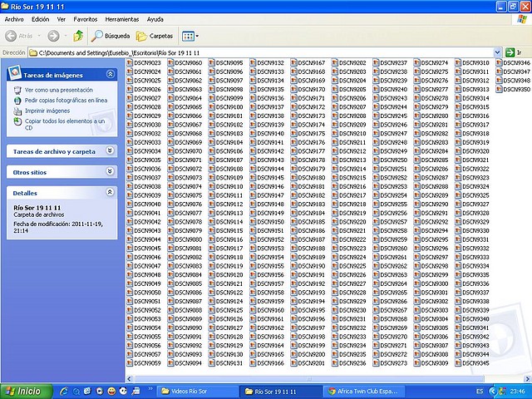Click Copiar todos los elementos a un CD
Viewport: 532px width, 399px height.
65,124
